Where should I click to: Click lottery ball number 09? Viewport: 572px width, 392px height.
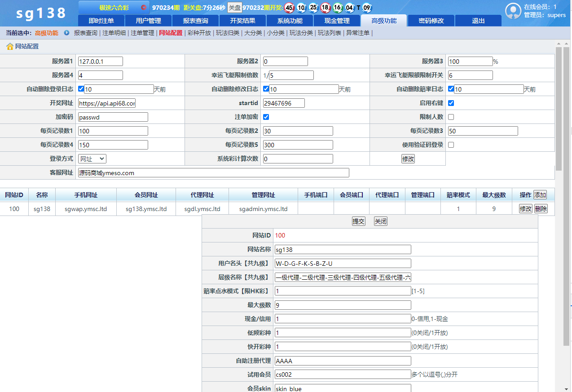(367, 8)
